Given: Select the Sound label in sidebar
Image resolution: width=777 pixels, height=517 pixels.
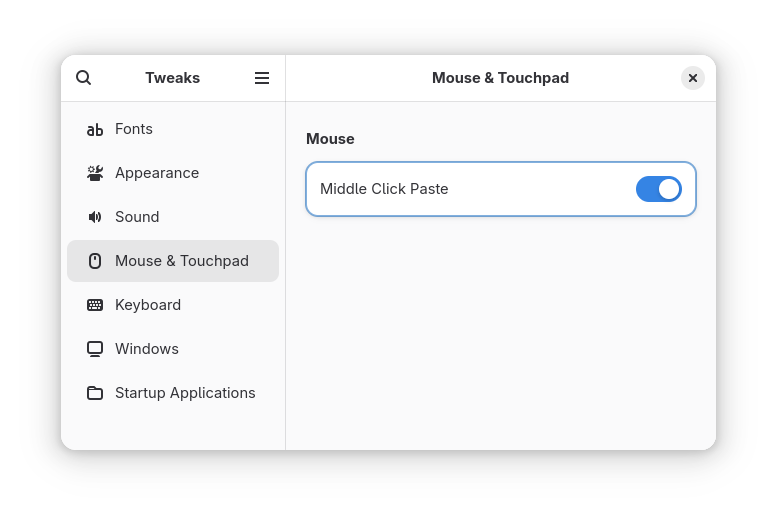Looking at the screenshot, I should pyautogui.click(x=137, y=217).
